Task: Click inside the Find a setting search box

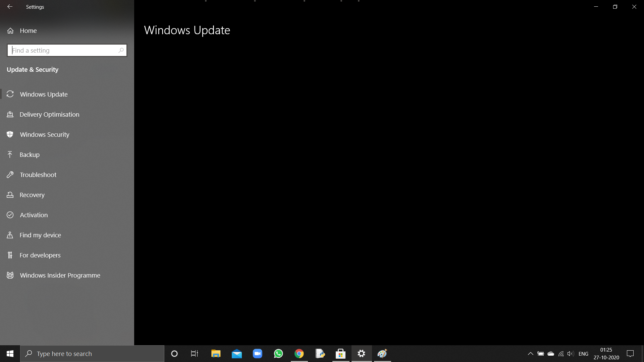Action: click(67, 50)
